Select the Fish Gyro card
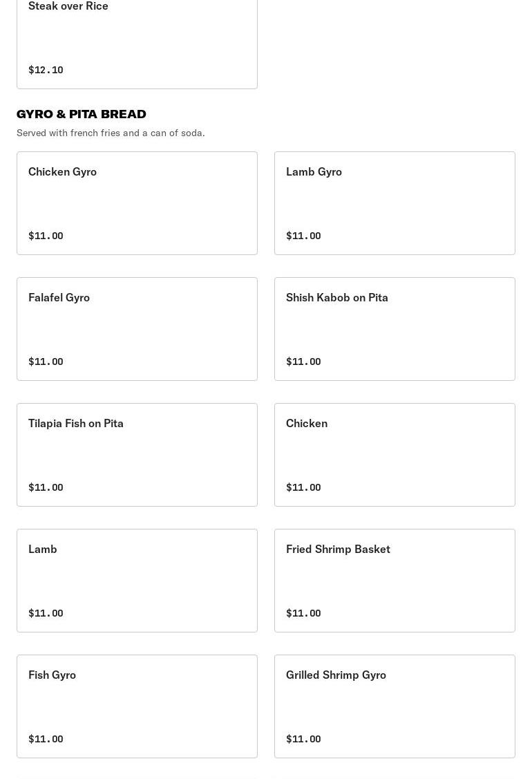The height and width of the screenshot is (779, 532). pos(137,706)
